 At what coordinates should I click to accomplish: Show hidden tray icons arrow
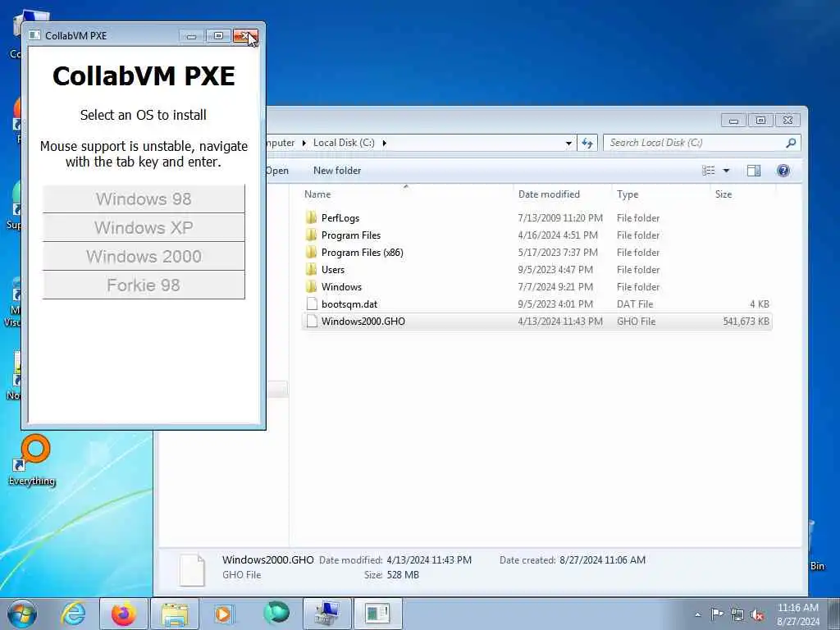pos(697,614)
